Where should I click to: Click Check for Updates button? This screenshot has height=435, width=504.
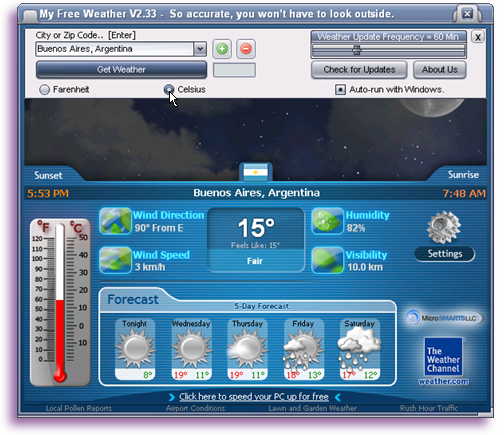pyautogui.click(x=359, y=70)
